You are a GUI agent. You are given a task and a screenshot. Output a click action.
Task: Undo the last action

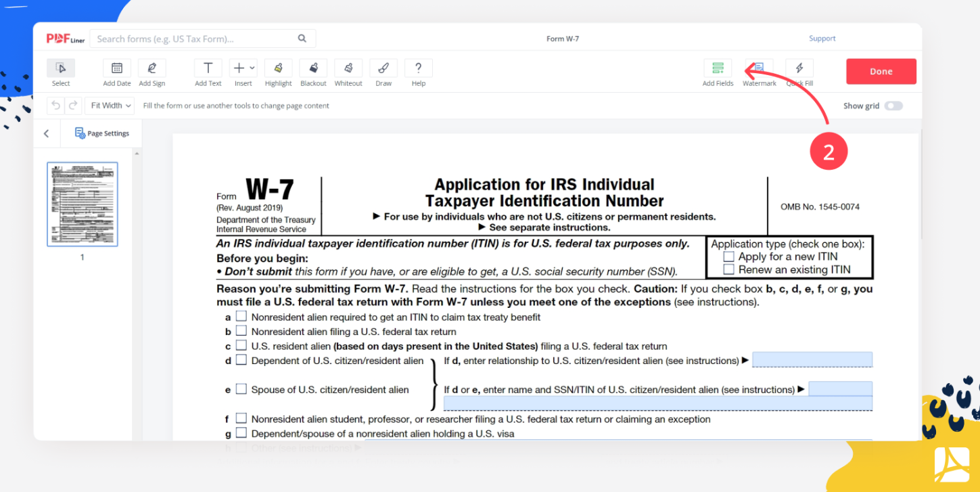[x=55, y=106]
